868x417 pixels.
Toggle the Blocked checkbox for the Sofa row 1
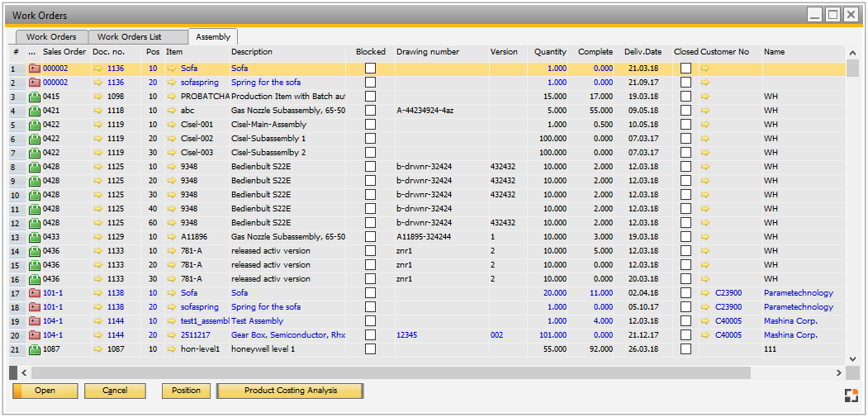pos(370,69)
